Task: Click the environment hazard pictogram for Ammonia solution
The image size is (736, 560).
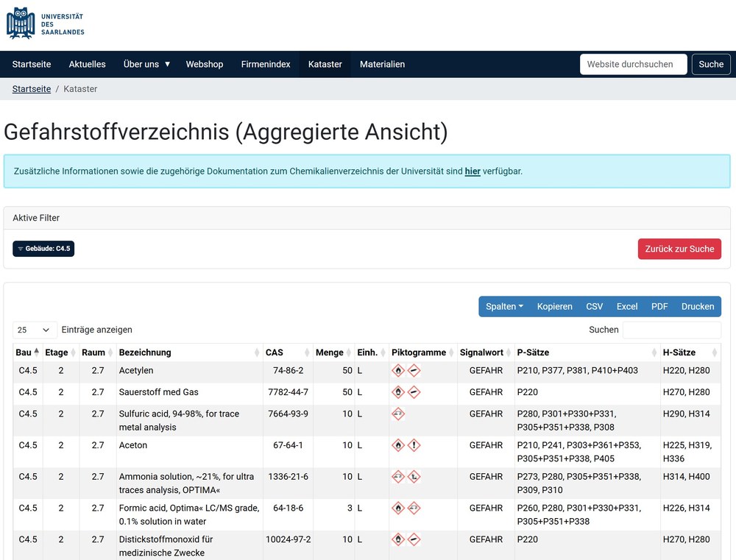Action: 414,477
